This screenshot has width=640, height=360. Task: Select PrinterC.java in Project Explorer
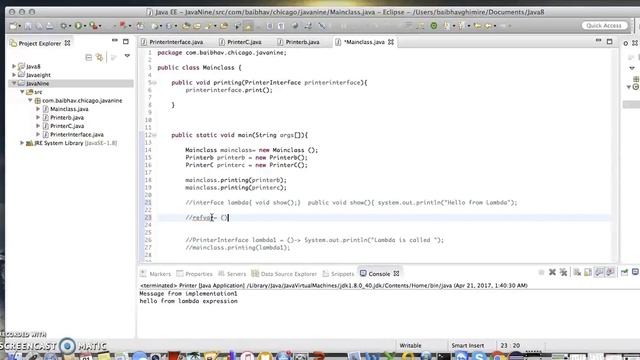point(67,126)
